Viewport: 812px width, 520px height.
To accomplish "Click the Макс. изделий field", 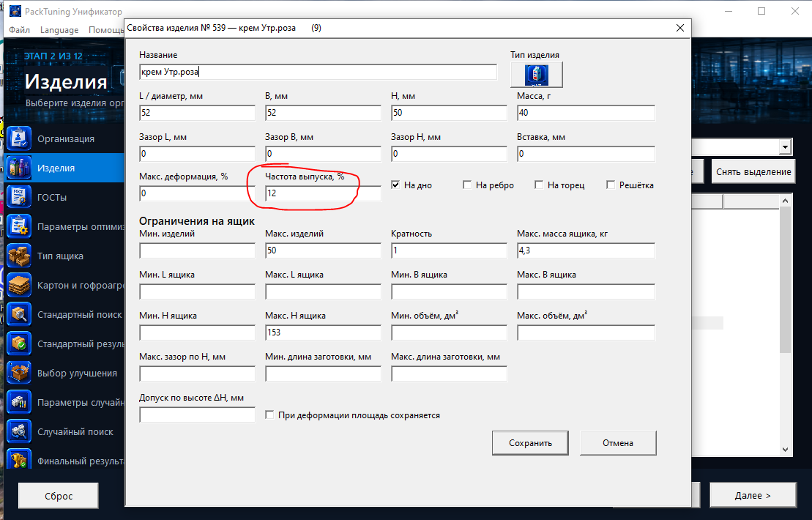I will tap(323, 250).
